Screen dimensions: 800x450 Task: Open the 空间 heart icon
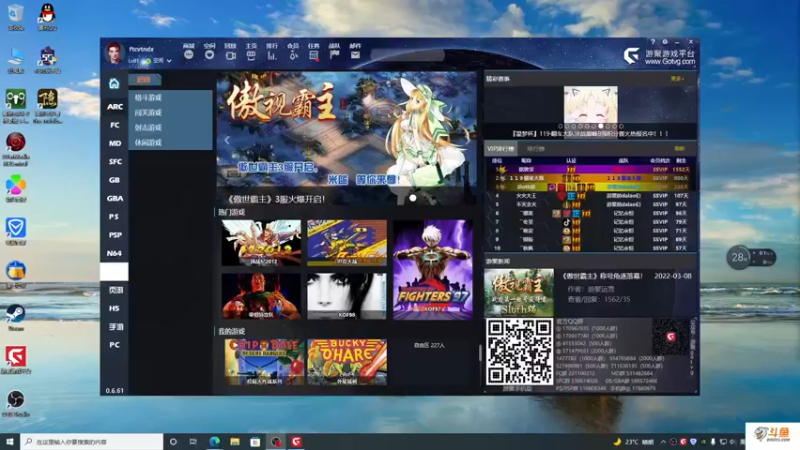(x=209, y=55)
